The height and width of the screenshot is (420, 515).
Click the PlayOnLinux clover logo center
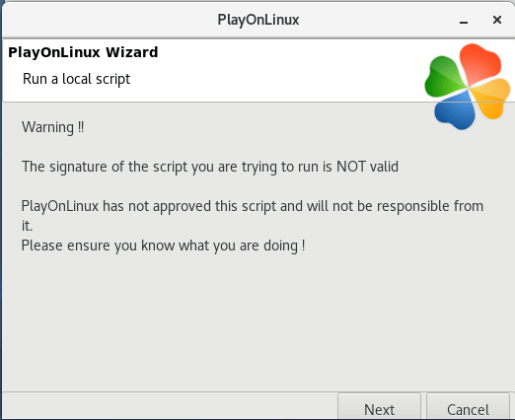468,87
